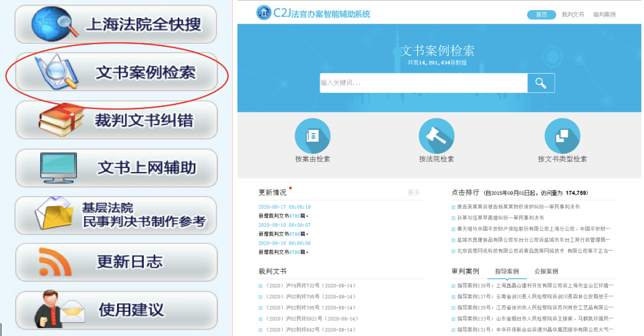The image size is (644, 336).
Task: Click the 输入关键词 search input field
Action: (423, 83)
